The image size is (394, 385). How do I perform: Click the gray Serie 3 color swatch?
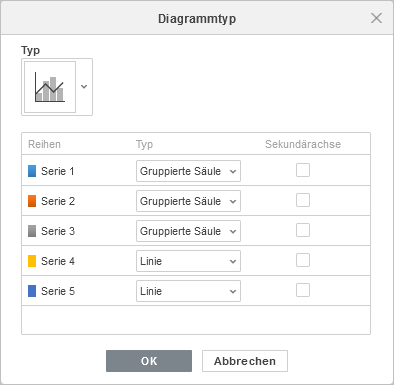point(32,231)
